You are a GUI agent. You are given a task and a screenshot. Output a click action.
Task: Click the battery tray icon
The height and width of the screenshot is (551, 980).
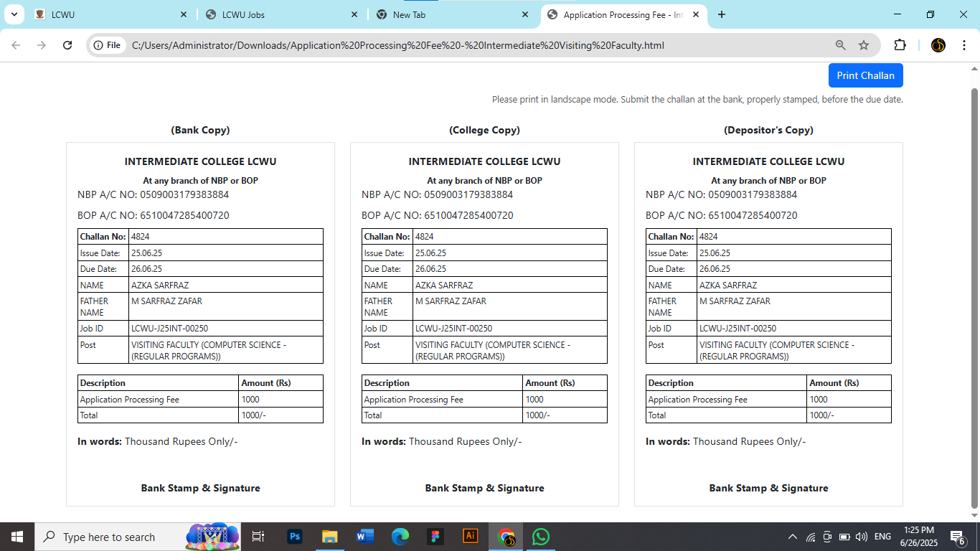click(x=844, y=537)
